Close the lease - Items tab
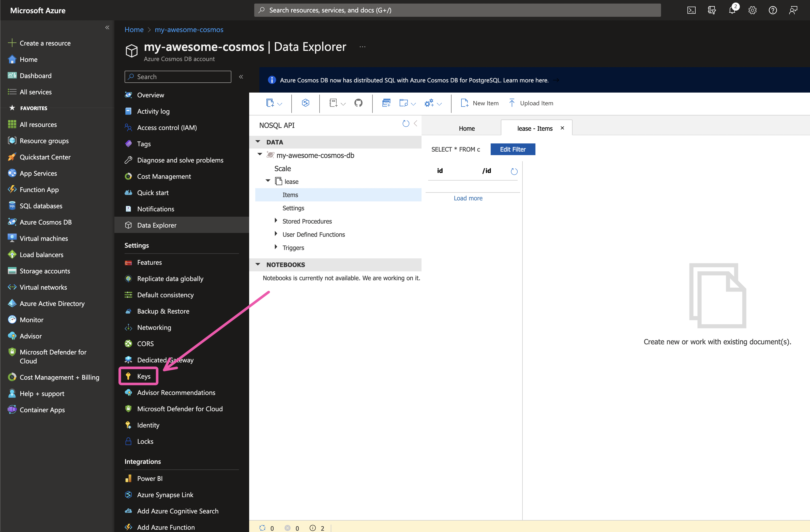Screen dimensions: 810x532 point(562,128)
